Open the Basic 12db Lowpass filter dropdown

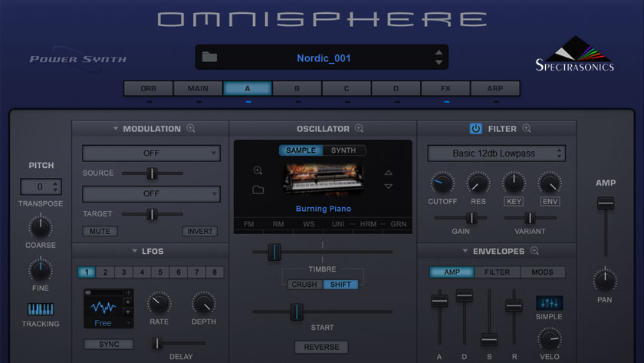pos(496,153)
